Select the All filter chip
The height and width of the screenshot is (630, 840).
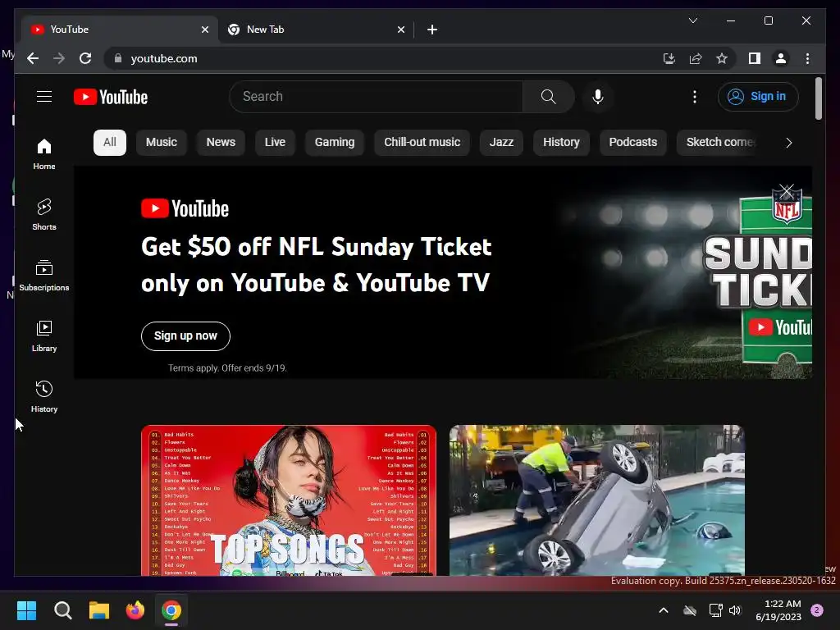(x=110, y=143)
